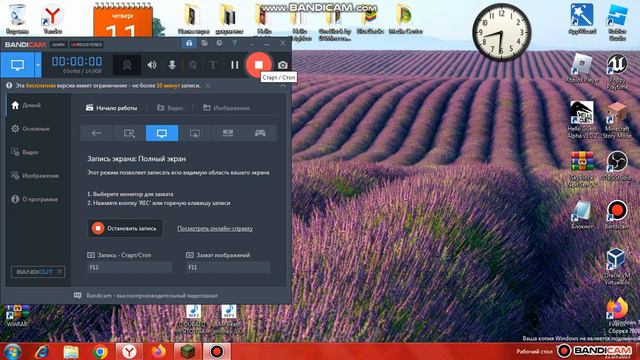Select rectangle area recording mode icon

tap(129, 133)
